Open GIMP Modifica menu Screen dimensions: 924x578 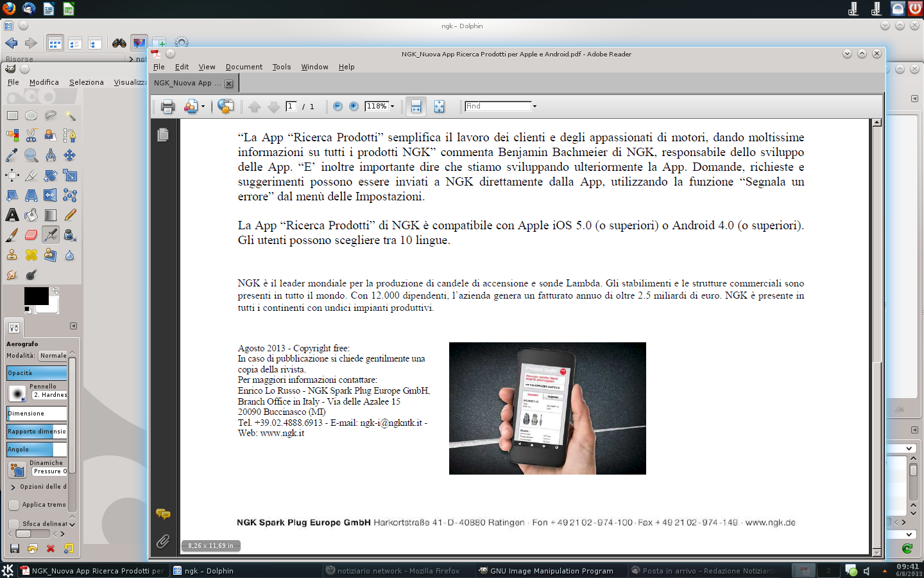pos(44,82)
